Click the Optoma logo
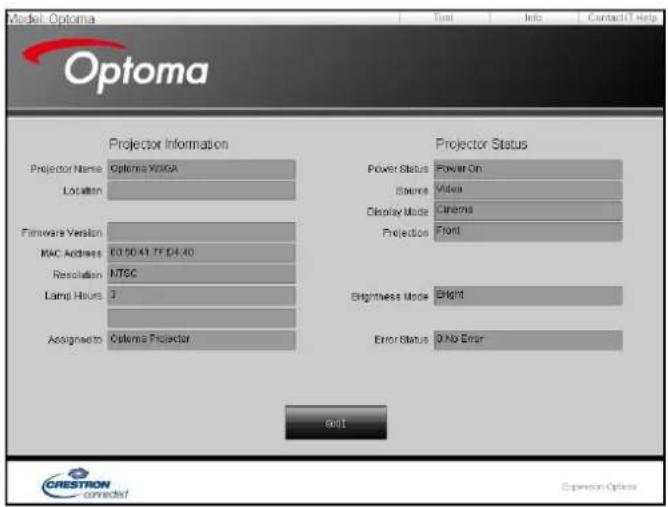The width and height of the screenshot is (668, 507). click(x=116, y=66)
